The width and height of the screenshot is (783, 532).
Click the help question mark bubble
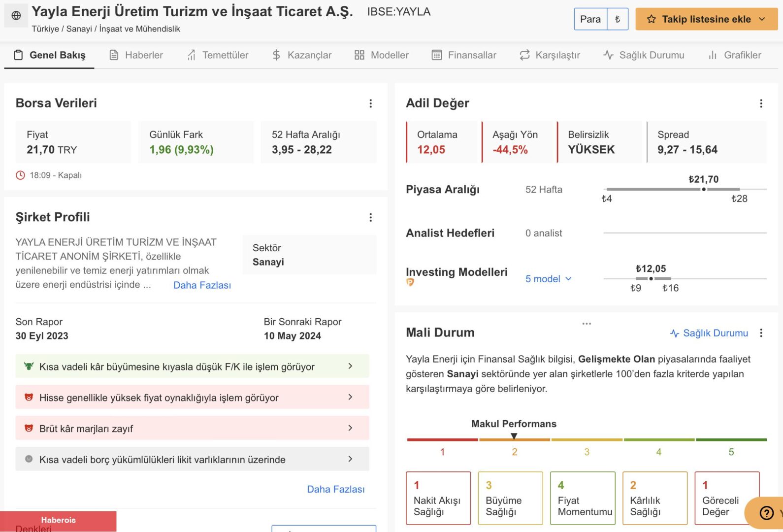pos(766,513)
